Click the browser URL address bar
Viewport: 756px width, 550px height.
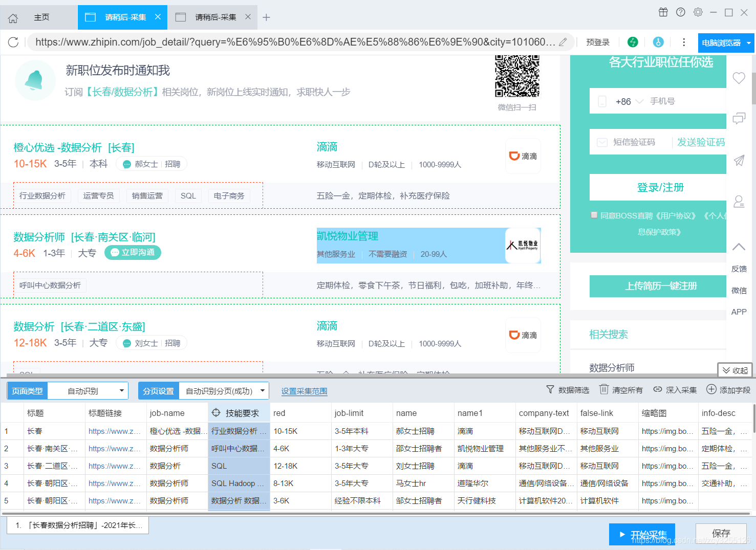(295, 42)
